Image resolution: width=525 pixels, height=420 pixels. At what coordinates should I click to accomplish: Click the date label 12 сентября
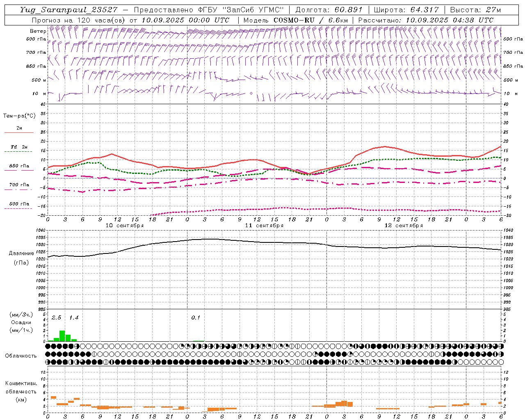404,226
